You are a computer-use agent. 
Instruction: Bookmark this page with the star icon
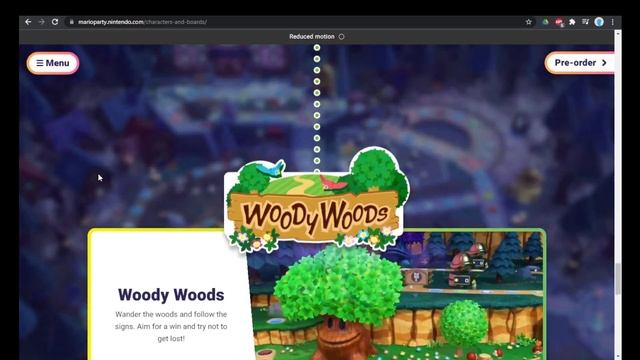click(529, 22)
